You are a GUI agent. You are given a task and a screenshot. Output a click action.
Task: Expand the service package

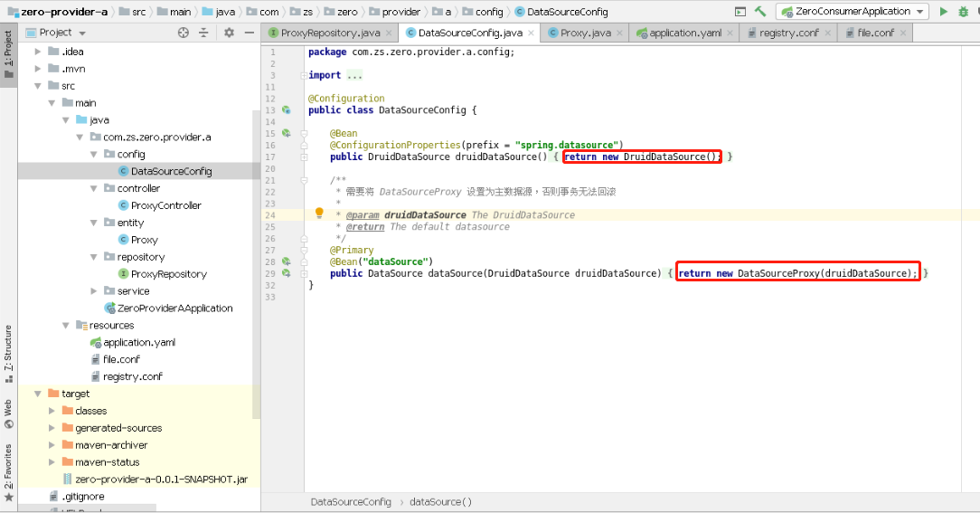click(94, 291)
